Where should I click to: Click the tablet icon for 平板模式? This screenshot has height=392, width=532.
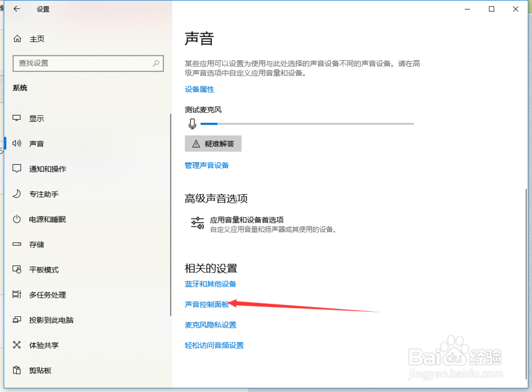pos(16,269)
